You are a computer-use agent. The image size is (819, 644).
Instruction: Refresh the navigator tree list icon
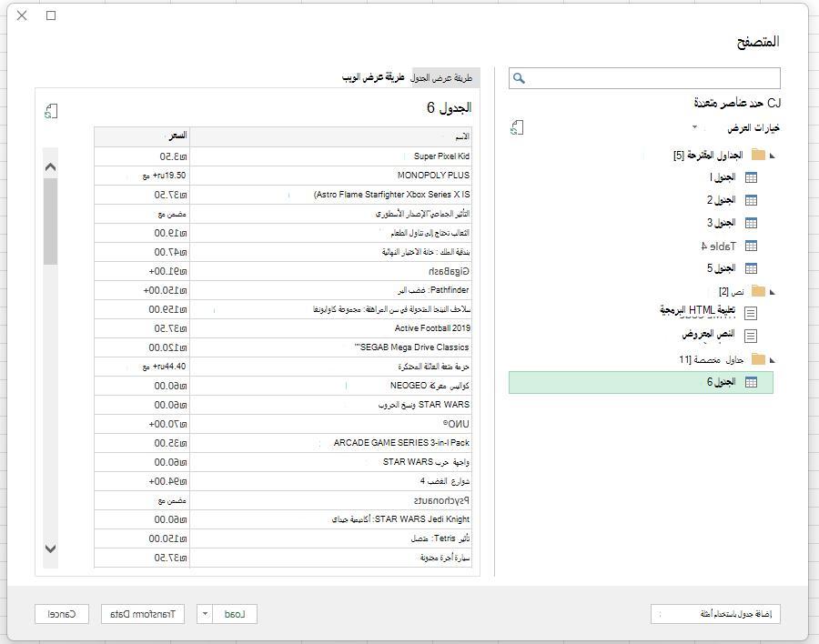click(x=517, y=128)
